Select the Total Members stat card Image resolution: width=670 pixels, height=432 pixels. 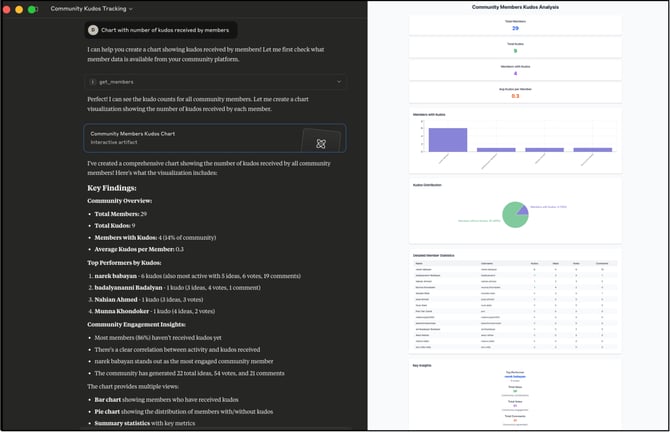(515, 25)
